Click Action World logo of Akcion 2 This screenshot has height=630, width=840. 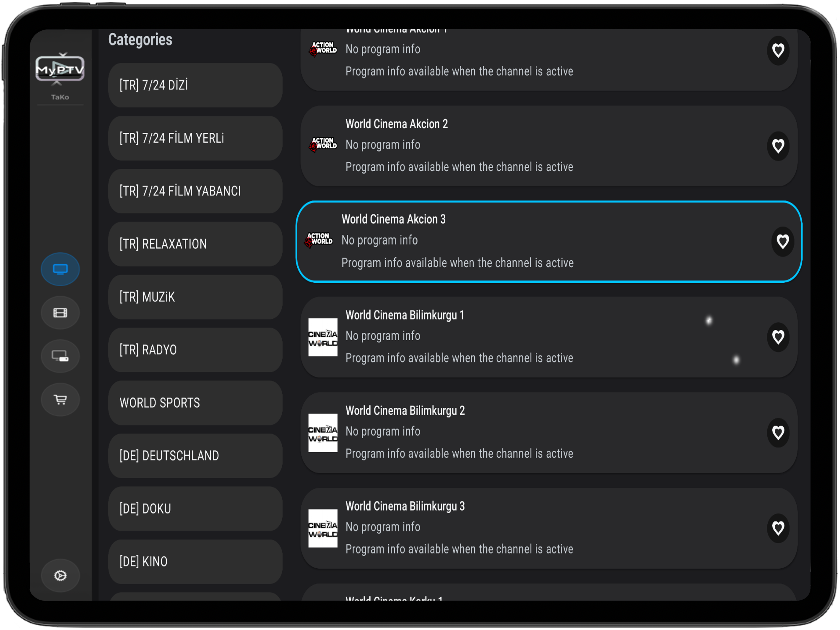323,144
